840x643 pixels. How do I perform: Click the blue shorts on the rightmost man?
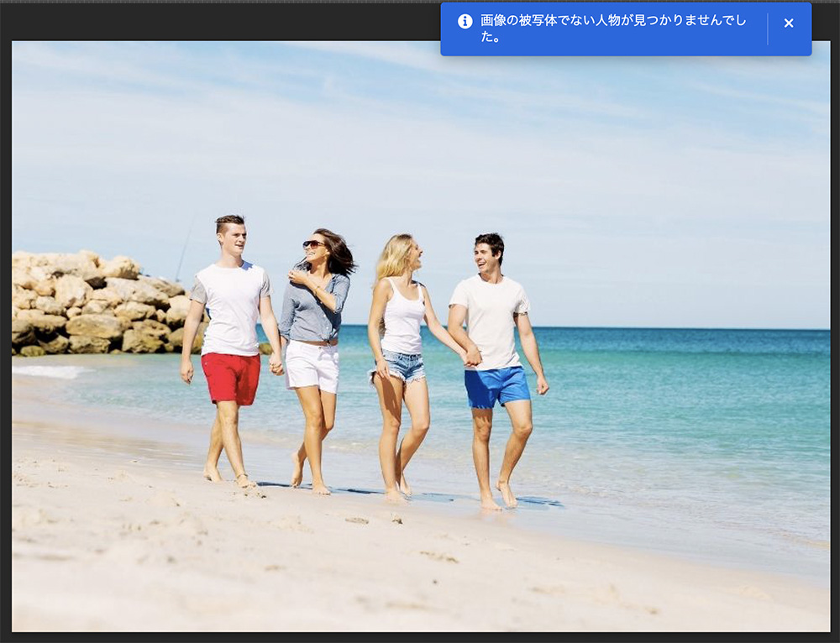click(497, 387)
